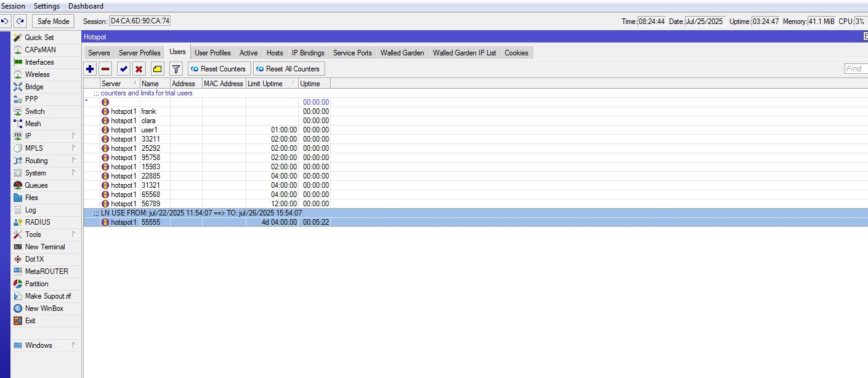Screen dimensions: 868x378
Task: Click the Redo arrow icon
Action: click(x=20, y=21)
